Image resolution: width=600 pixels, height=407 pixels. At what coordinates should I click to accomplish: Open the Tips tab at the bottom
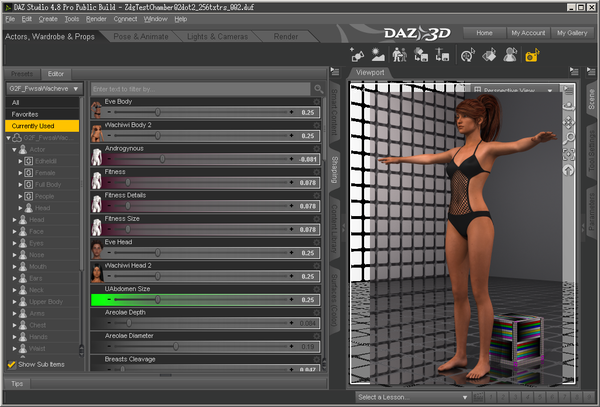(x=17, y=384)
